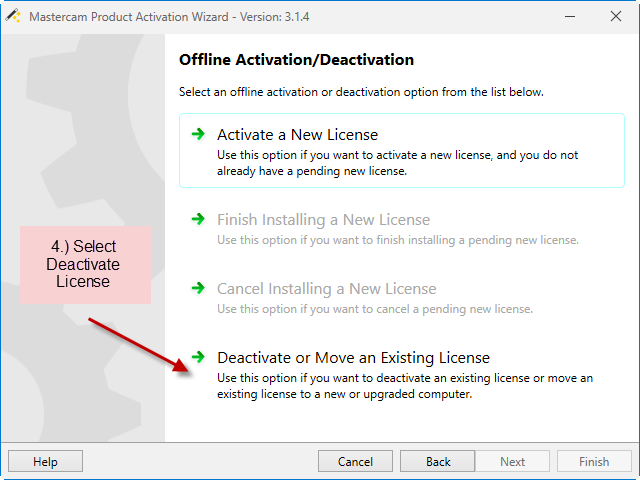Click green arrow beside Cancel Installing a New License
This screenshot has height=480, width=640.
click(198, 288)
